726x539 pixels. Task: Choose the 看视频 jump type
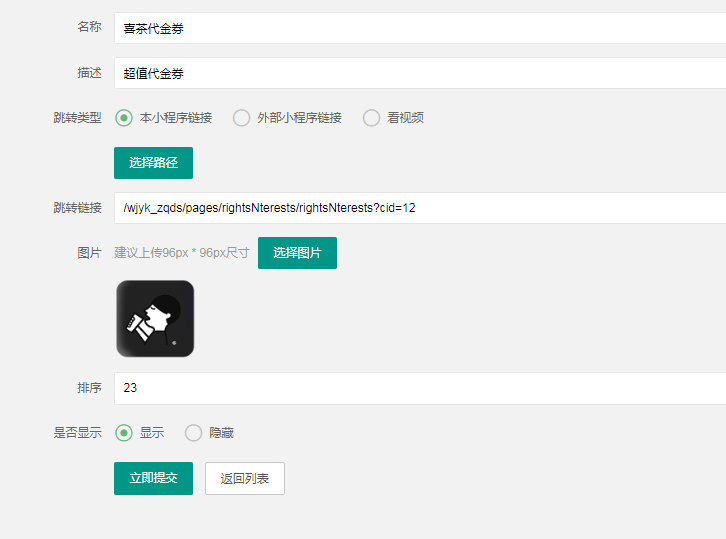pyautogui.click(x=393, y=118)
